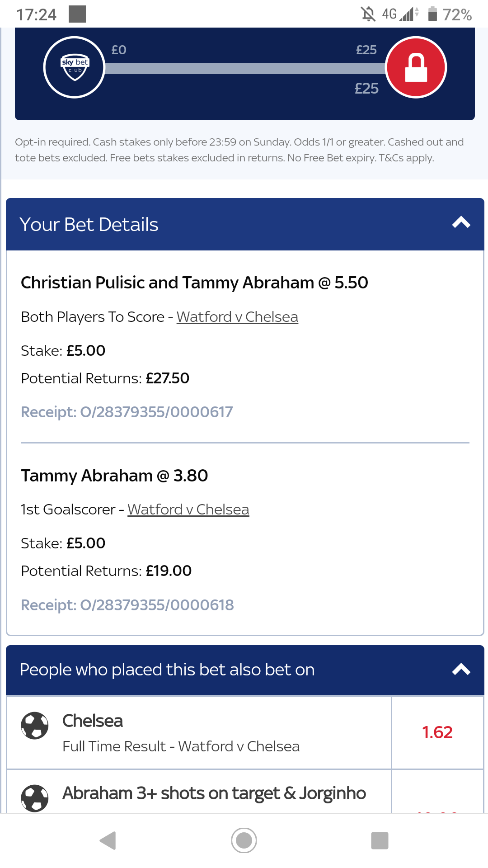Open Watford v Chelsea link under 1st Goalscorer
Viewport: 488px width, 868px height.
point(188,509)
